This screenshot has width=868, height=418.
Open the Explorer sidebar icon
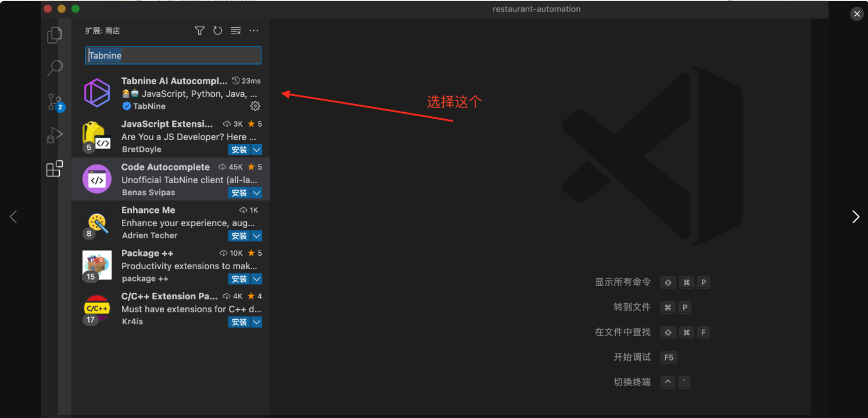[54, 35]
